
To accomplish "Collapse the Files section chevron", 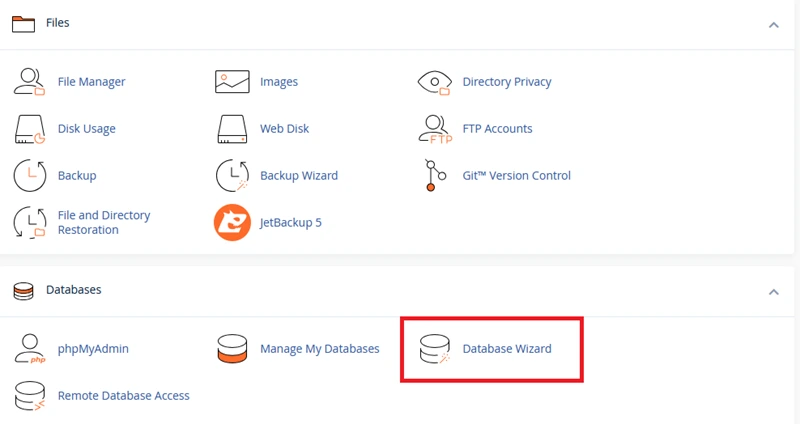I will point(773,25).
